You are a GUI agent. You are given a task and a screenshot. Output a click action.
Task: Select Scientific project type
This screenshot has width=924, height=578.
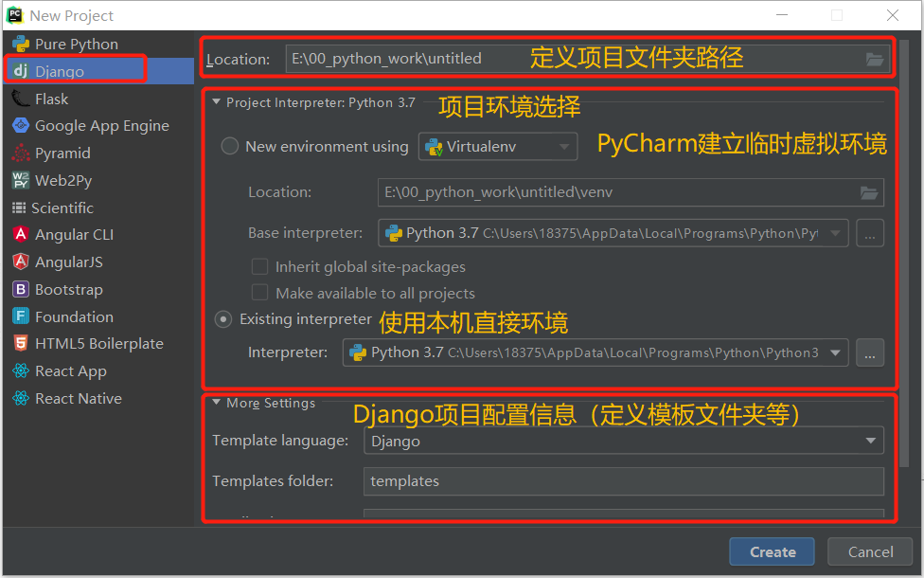[x=98, y=208]
